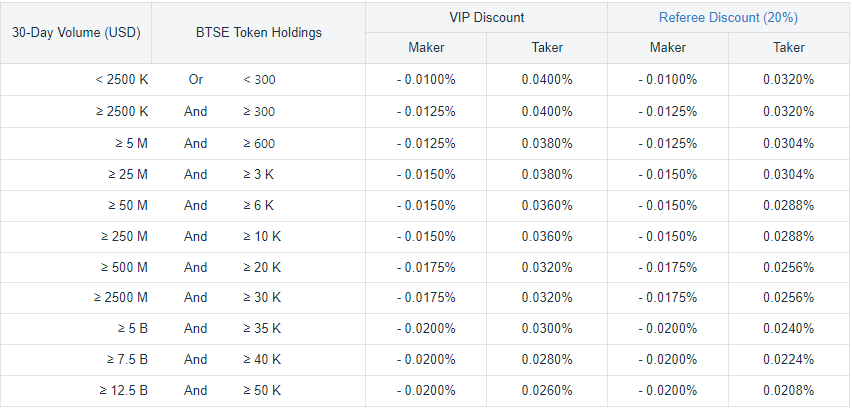The image size is (852, 410).
Task: Click the VIP Discount column header
Action: pyautogui.click(x=486, y=17)
